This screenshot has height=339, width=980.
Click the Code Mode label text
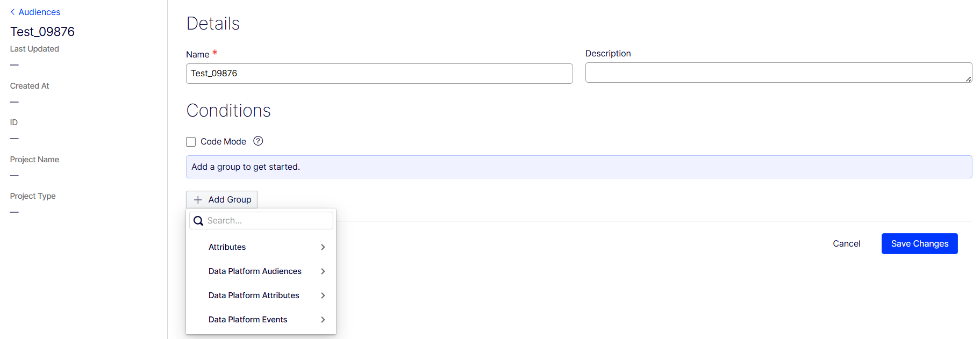[223, 142]
